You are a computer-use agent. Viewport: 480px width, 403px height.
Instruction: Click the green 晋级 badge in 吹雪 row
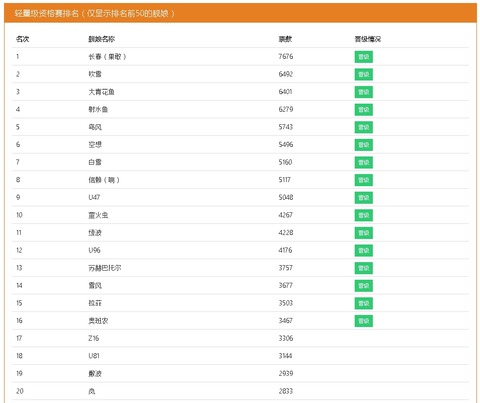[x=363, y=74]
